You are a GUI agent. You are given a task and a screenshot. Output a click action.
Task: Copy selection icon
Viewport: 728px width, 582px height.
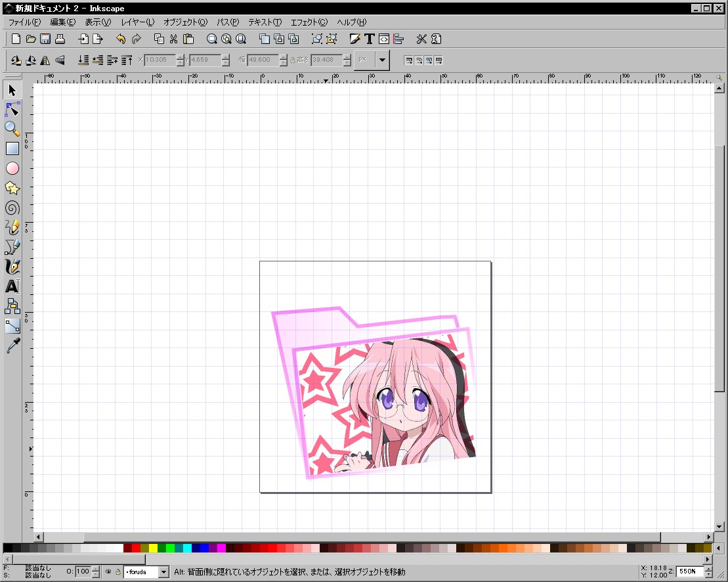click(159, 39)
